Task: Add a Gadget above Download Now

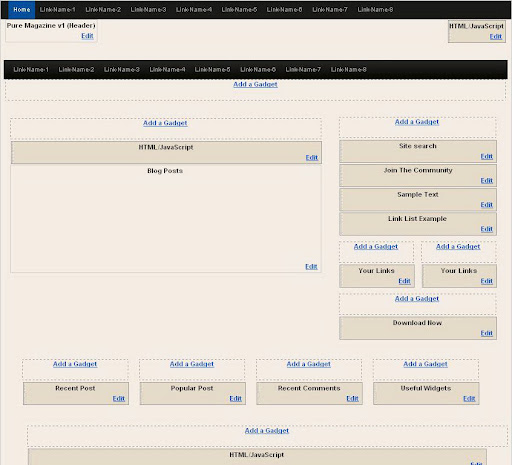Action: click(x=417, y=299)
